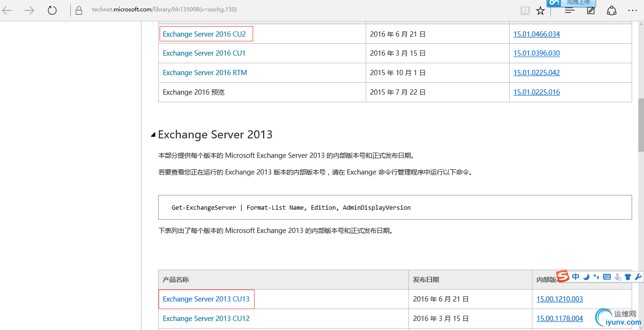644x330 pixels.
Task: Open Exchange Server 2016 CU2 link
Action: click(x=204, y=34)
